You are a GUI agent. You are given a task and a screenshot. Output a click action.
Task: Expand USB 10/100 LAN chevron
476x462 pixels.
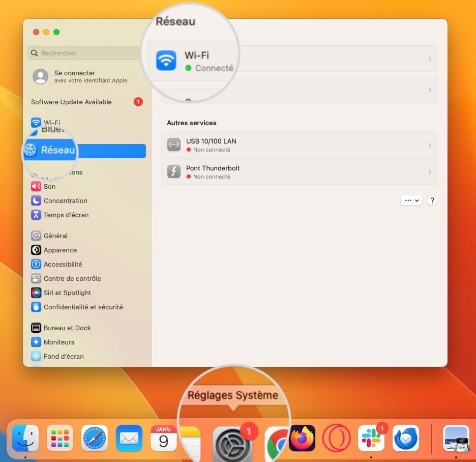click(430, 145)
